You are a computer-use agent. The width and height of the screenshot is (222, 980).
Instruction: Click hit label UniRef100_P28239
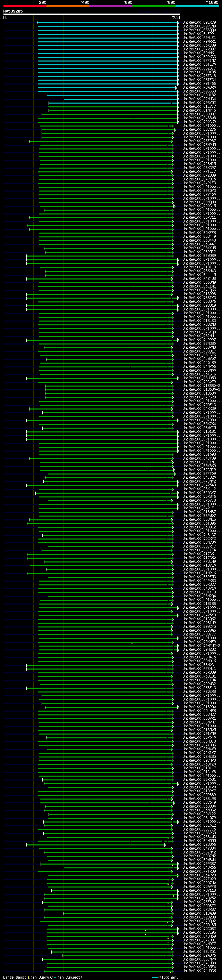pos(199,918)
